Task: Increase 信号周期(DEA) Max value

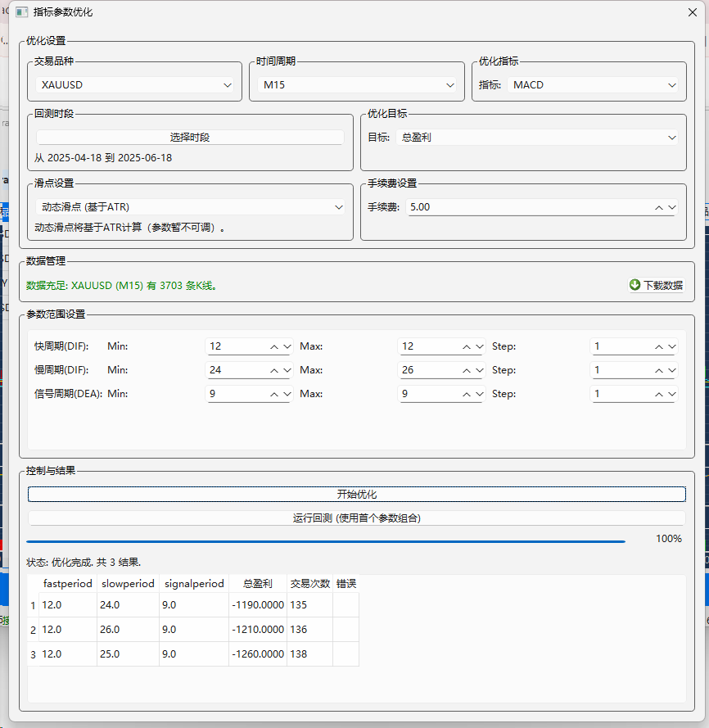Action: (467, 394)
